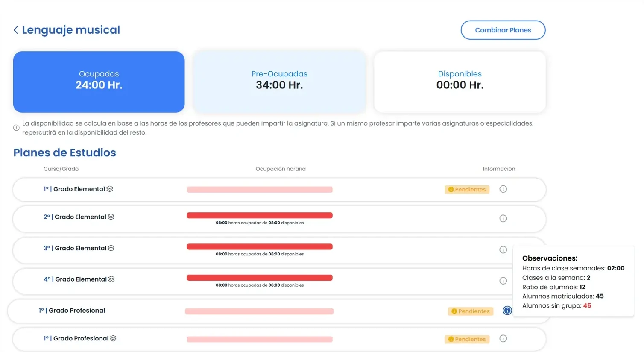Viewport: 644px width, 352px height.
Task: Expand grouped plans for 2º Grado Elemental
Action: (111, 217)
